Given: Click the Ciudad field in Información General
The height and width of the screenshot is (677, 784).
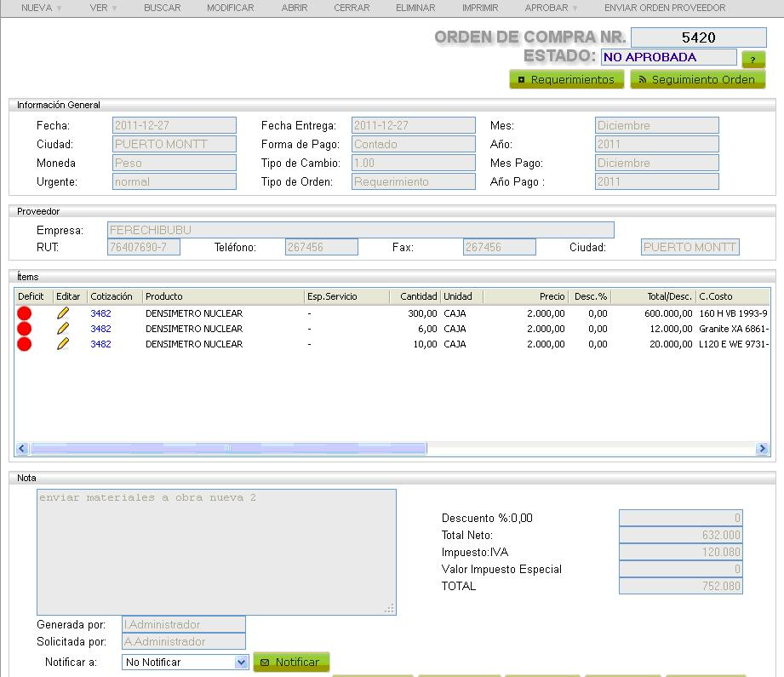Looking at the screenshot, I should click(174, 144).
